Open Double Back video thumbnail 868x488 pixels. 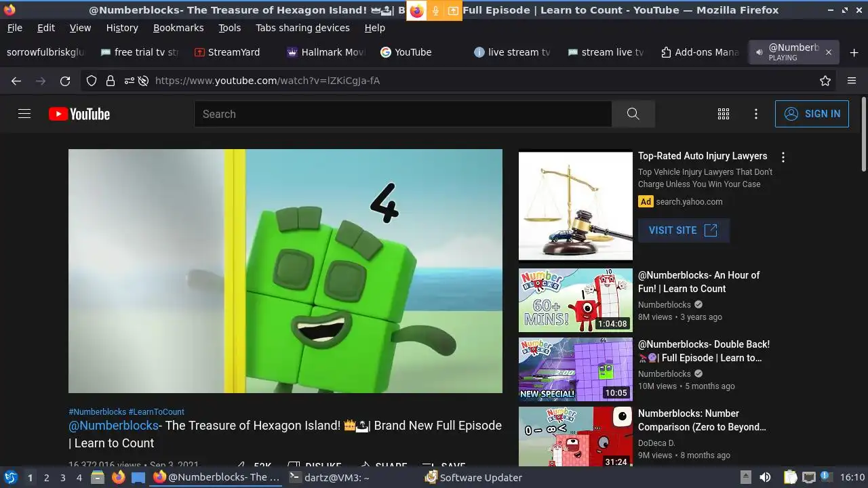[x=576, y=369]
